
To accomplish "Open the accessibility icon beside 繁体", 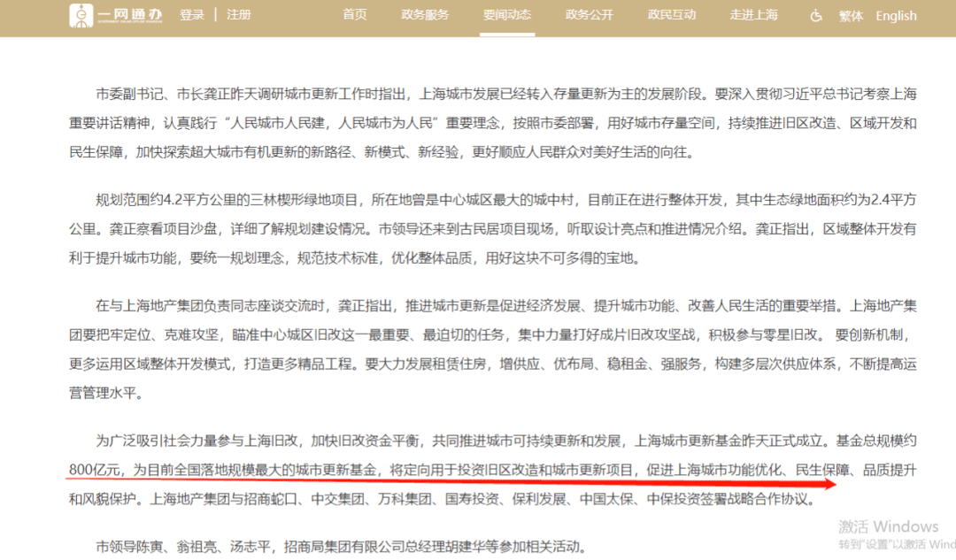I will 815,16.
